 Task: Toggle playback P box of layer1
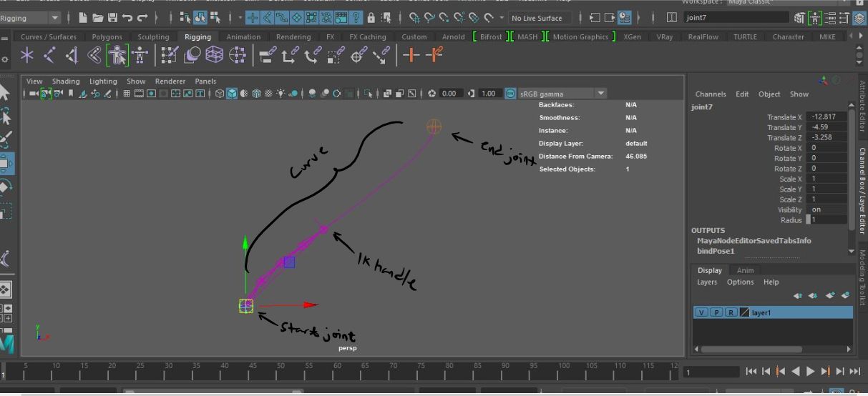pos(716,312)
